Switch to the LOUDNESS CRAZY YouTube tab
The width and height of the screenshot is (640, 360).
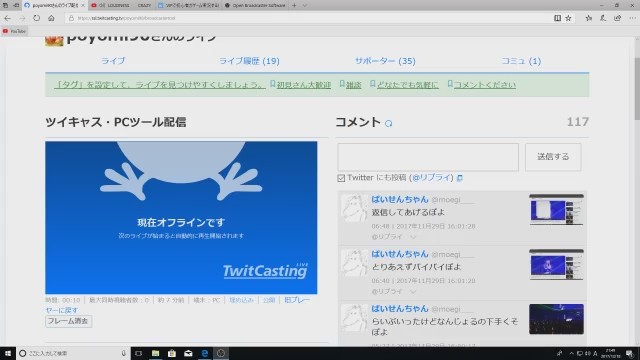122,5
